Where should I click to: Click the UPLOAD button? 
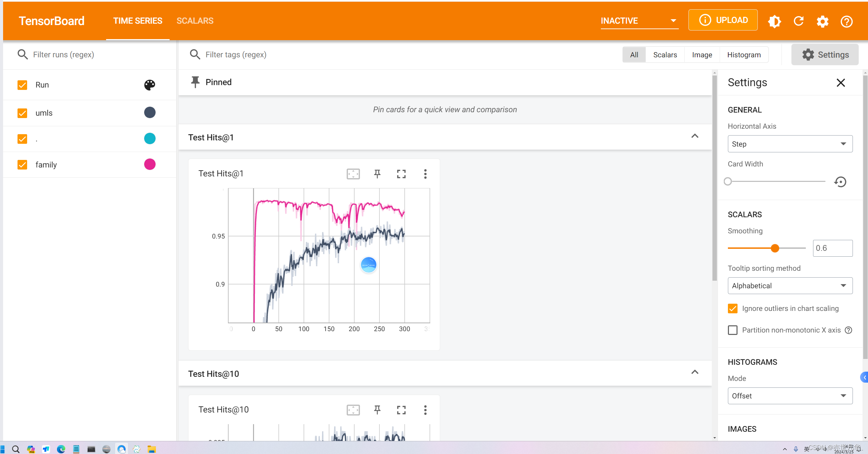723,20
